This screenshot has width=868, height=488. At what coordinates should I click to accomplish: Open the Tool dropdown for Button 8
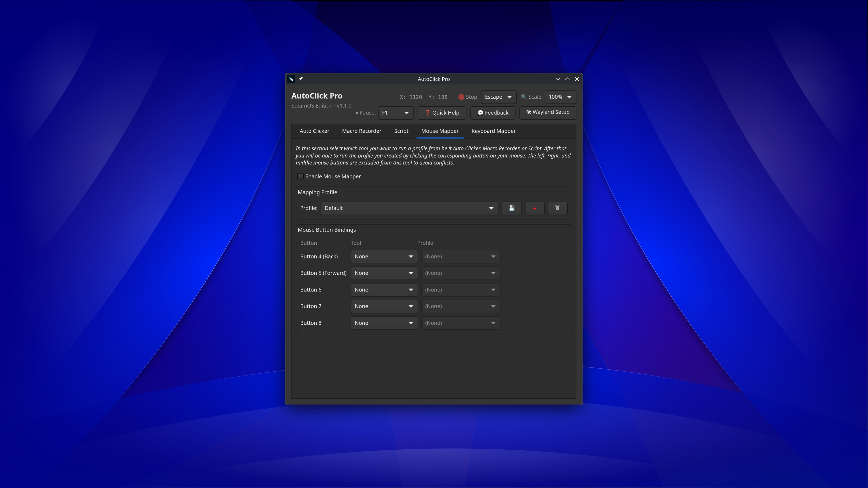[384, 323]
